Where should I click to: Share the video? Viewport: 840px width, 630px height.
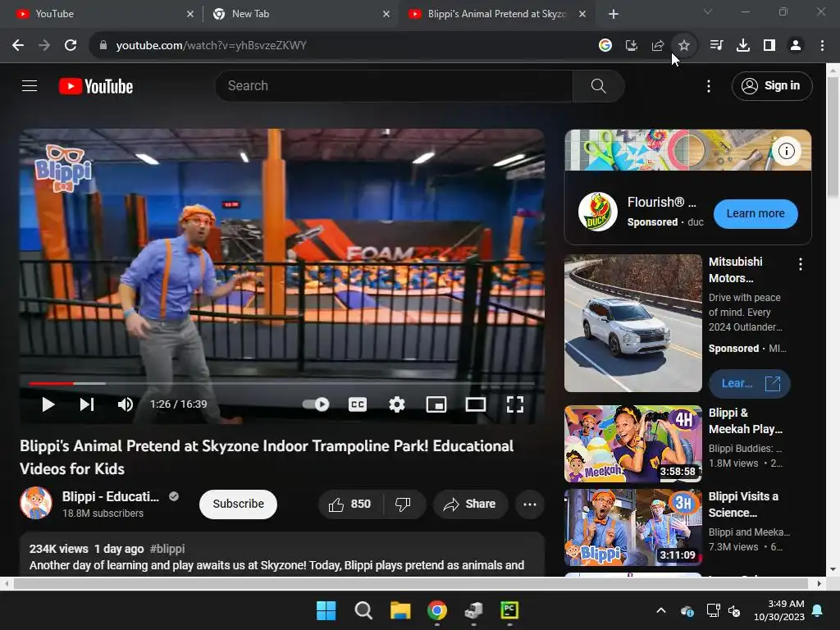(x=470, y=504)
